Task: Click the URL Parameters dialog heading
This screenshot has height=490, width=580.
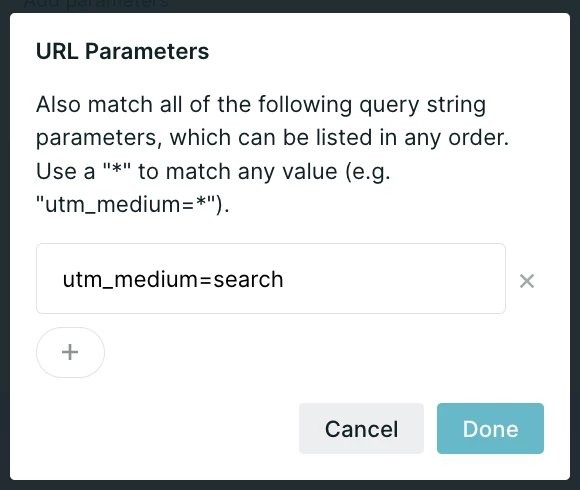Action: (x=122, y=51)
